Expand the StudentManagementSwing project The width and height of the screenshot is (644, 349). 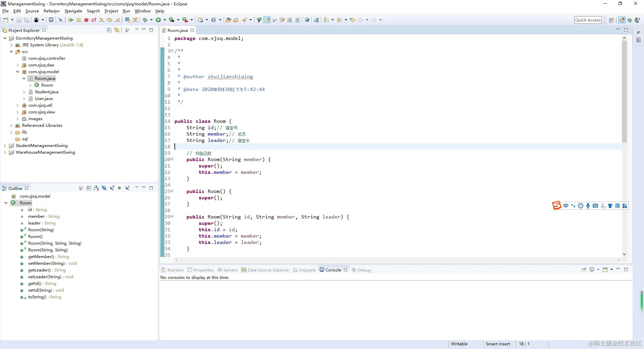point(5,146)
